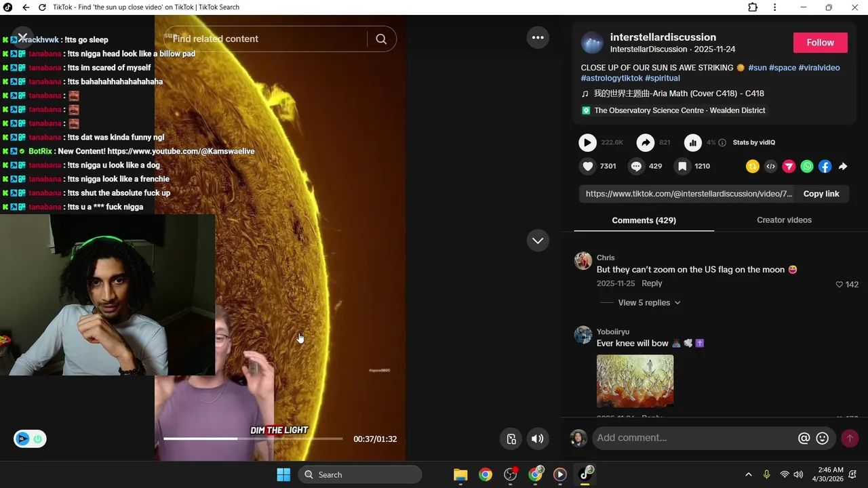The image size is (868, 488).
Task: Share the video to Facebook
Action: point(825,166)
